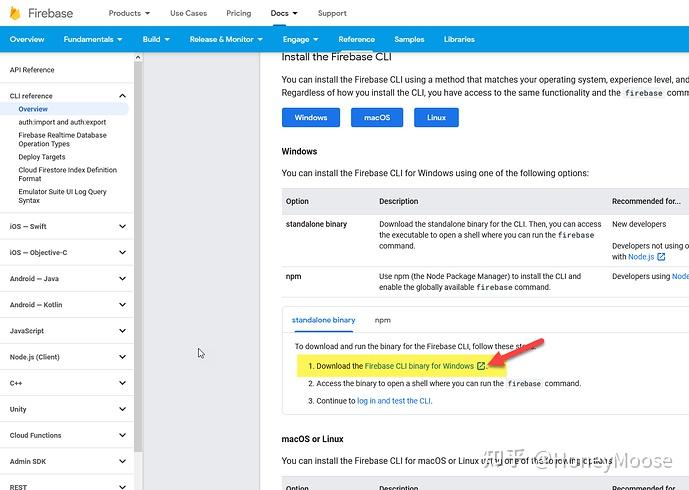
Task: Switch to the npm tab
Action: 382,320
